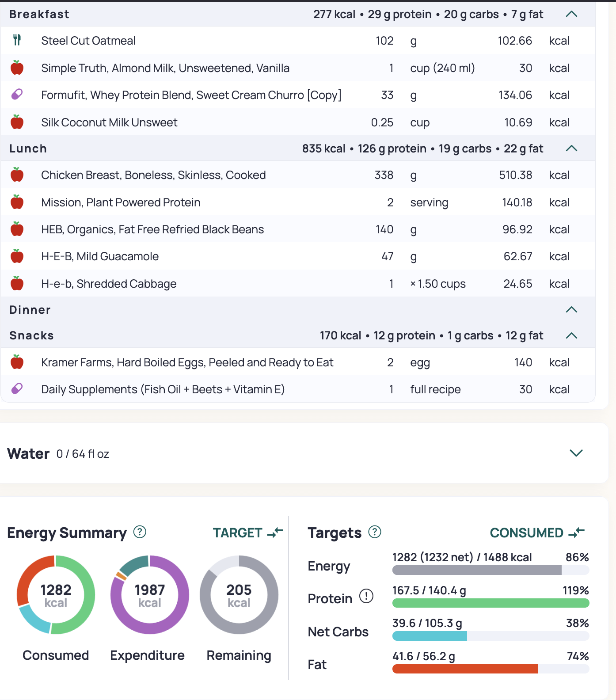Screen dimensions: 616x700
Task: Collapse the Breakfast section chevron
Action: 571,14
